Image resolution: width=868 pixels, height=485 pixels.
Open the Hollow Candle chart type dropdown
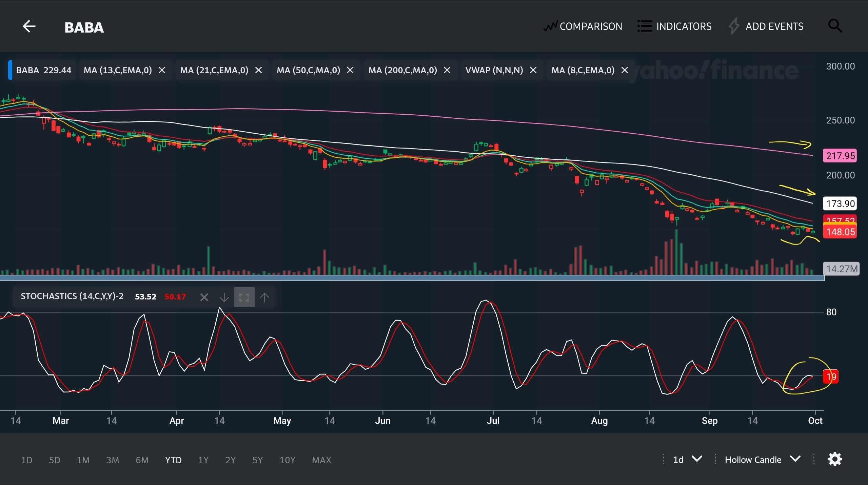(x=763, y=460)
